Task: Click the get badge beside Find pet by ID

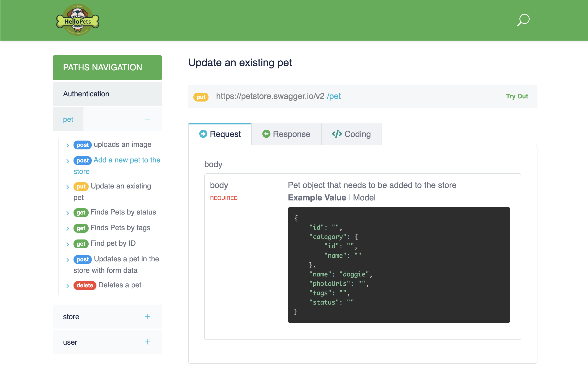Action: pos(81,244)
